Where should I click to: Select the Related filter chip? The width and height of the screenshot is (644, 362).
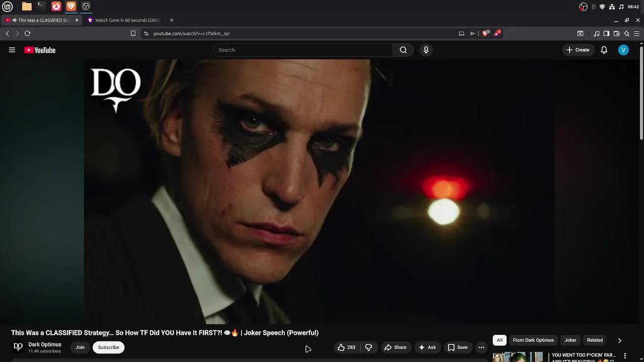click(595, 340)
